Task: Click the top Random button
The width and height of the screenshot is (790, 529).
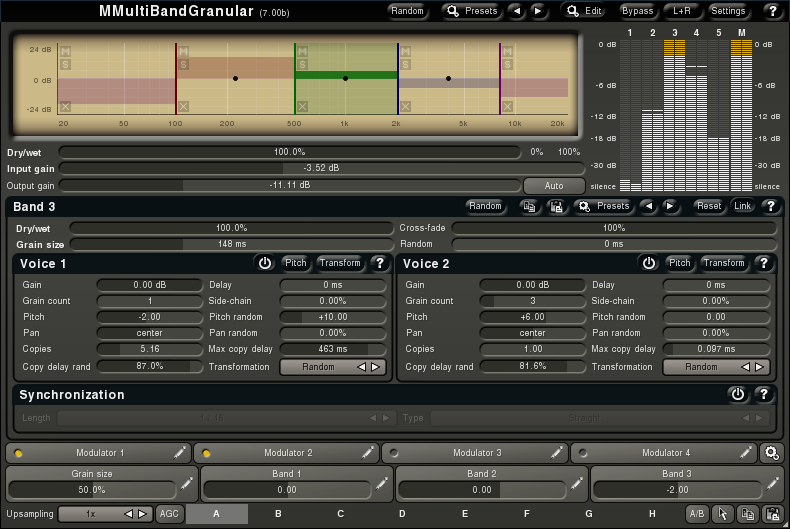Action: pyautogui.click(x=407, y=11)
